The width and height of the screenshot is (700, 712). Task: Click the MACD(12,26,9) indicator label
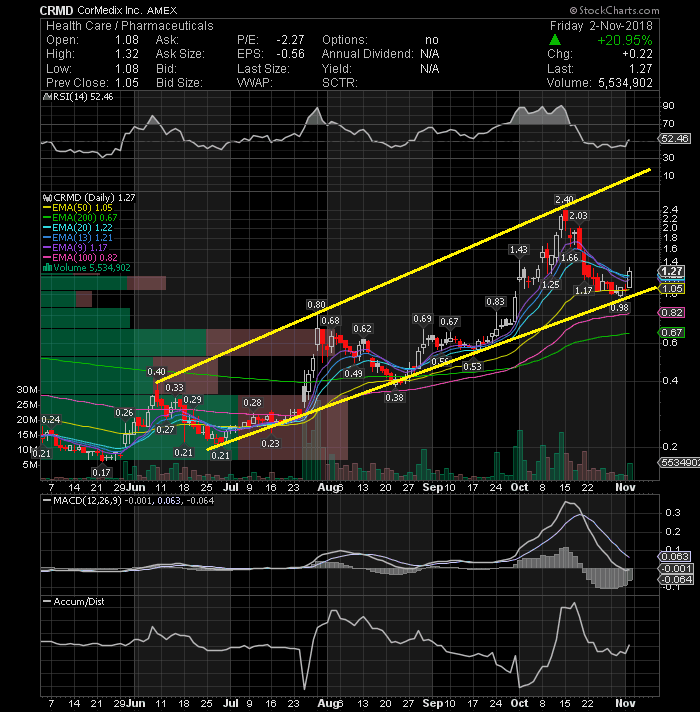(87, 501)
